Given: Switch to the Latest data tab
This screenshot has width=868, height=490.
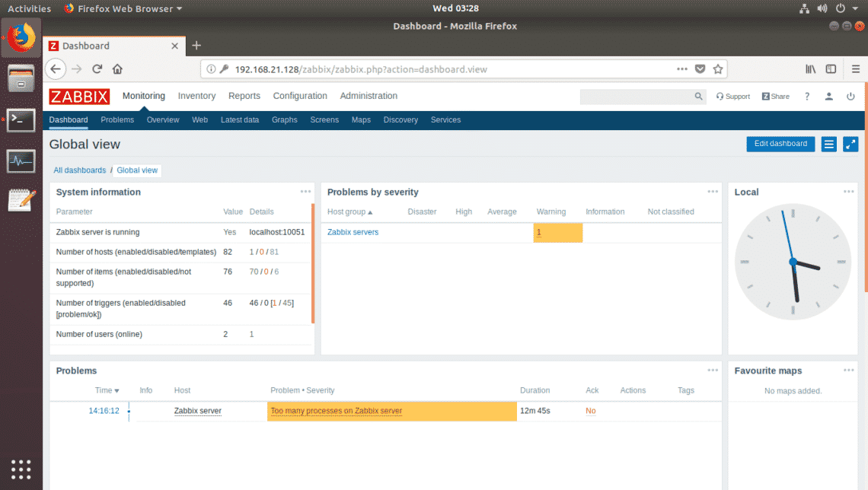Looking at the screenshot, I should (x=240, y=120).
